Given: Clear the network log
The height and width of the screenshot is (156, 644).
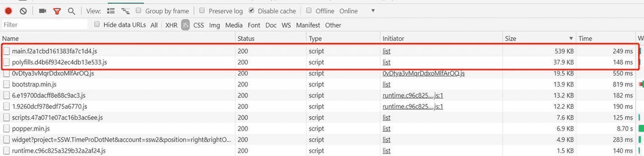Looking at the screenshot, I should (23, 11).
